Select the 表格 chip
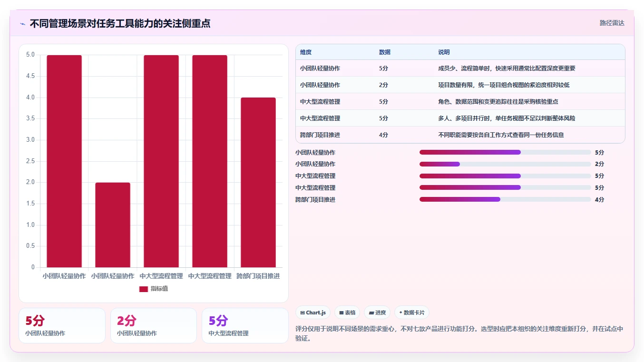 [x=347, y=313]
